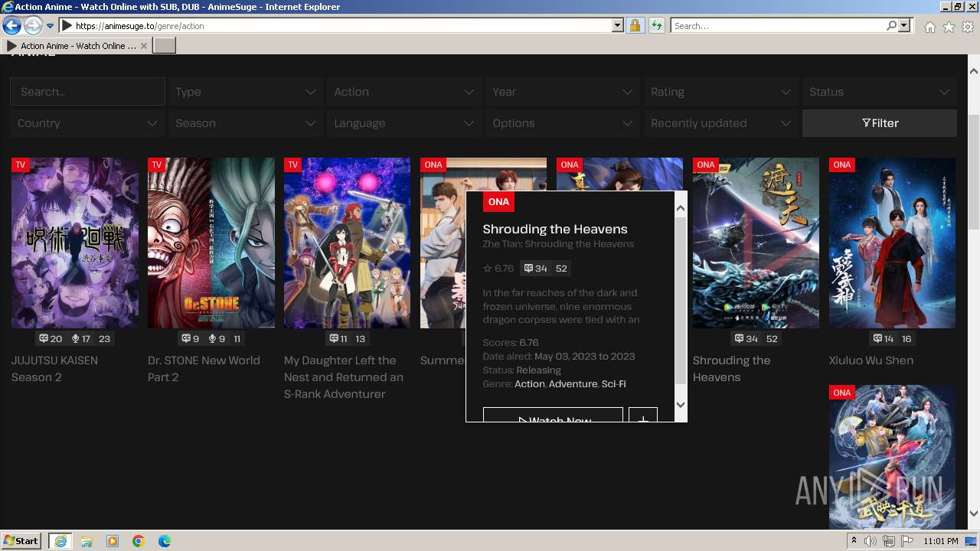Expand the address bar history dropdown
980x551 pixels.
pos(618,26)
